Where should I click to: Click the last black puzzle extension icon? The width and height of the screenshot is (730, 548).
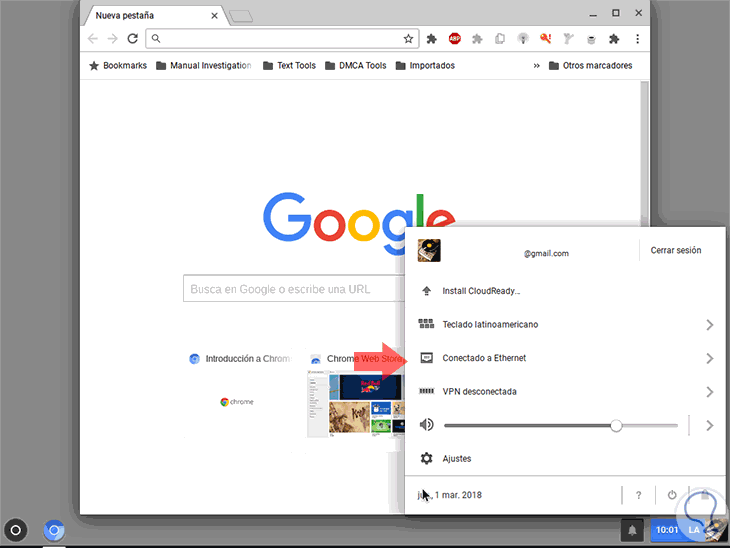click(x=614, y=39)
